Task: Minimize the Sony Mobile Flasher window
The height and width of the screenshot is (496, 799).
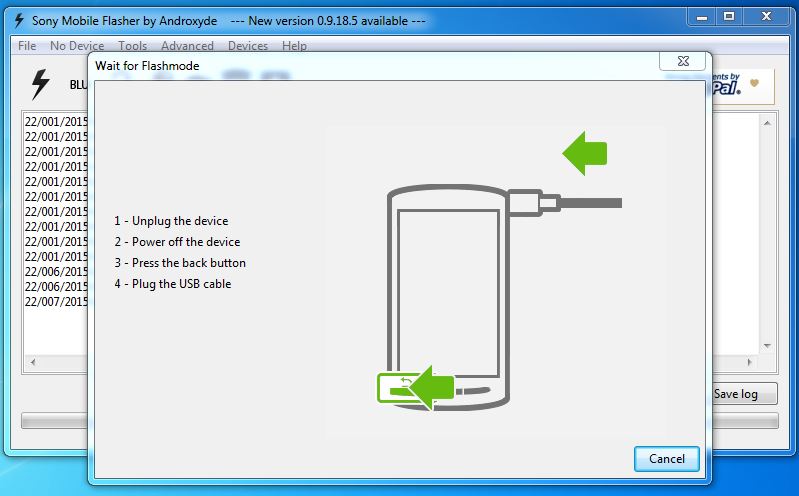Action: point(702,17)
